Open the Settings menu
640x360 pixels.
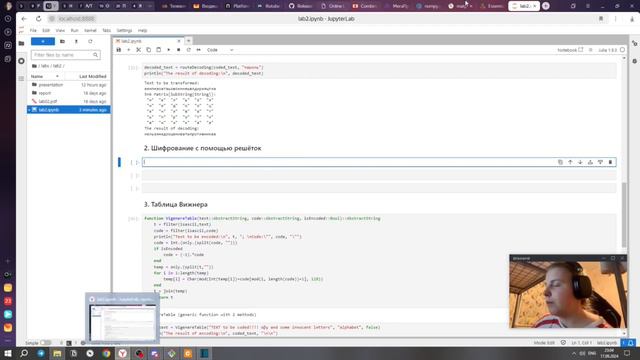[124, 30]
